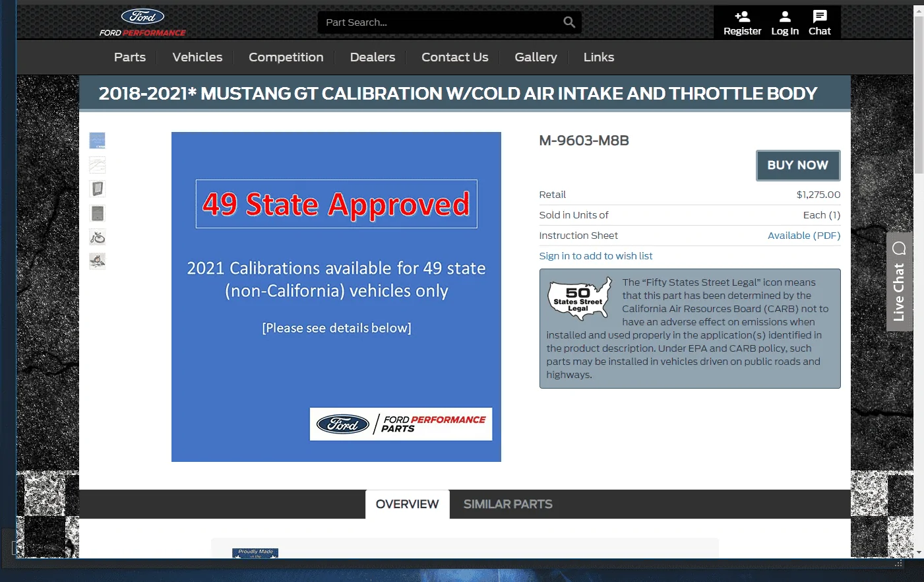The width and height of the screenshot is (924, 582).
Task: Click the Ford Performance Parts logo in image
Action: click(x=401, y=424)
